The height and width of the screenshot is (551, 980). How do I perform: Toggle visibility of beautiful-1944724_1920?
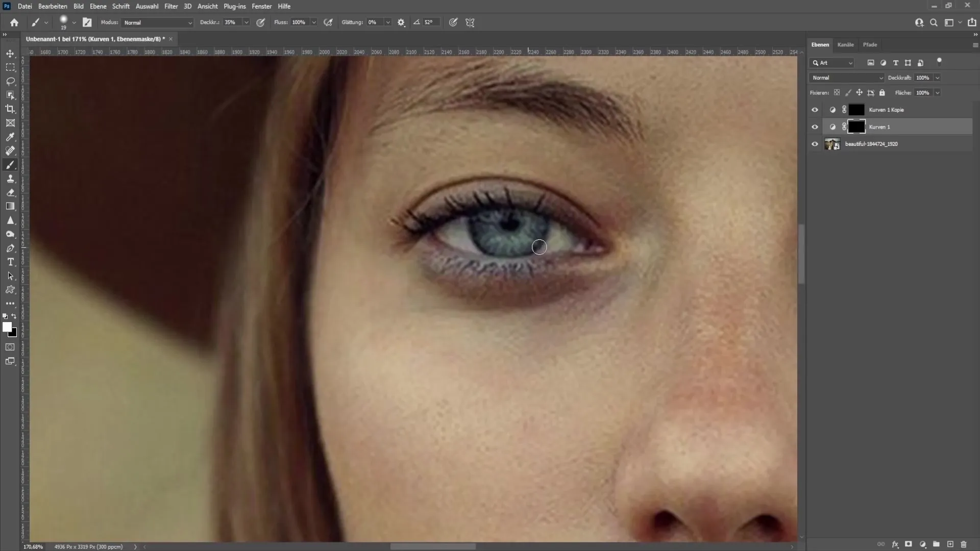click(x=815, y=143)
